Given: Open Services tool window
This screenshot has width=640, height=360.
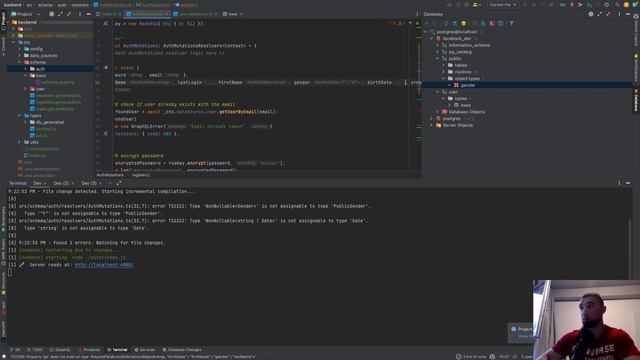Looking at the screenshot, I should (145, 350).
